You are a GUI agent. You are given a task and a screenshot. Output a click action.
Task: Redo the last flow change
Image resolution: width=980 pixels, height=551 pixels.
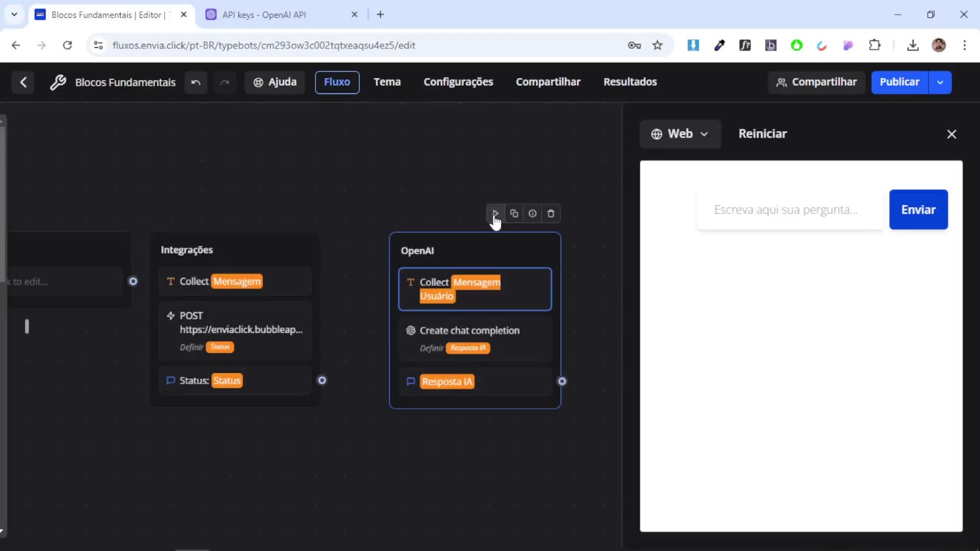pos(225,82)
